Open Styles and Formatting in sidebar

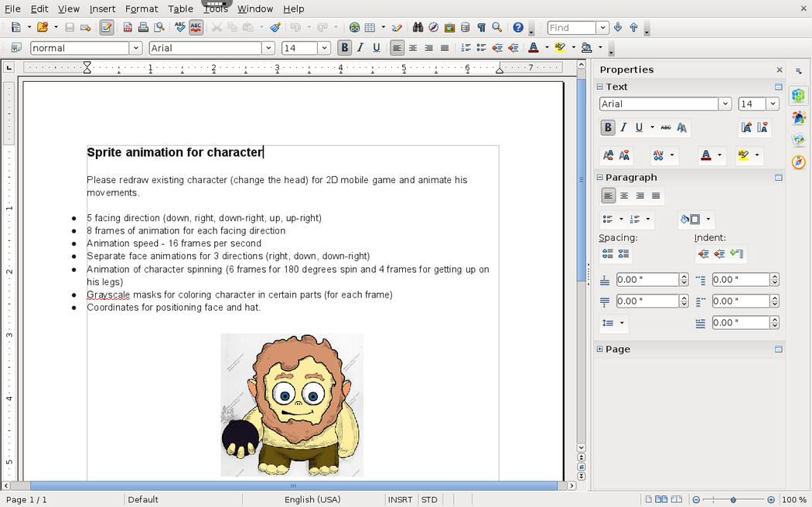(799, 118)
